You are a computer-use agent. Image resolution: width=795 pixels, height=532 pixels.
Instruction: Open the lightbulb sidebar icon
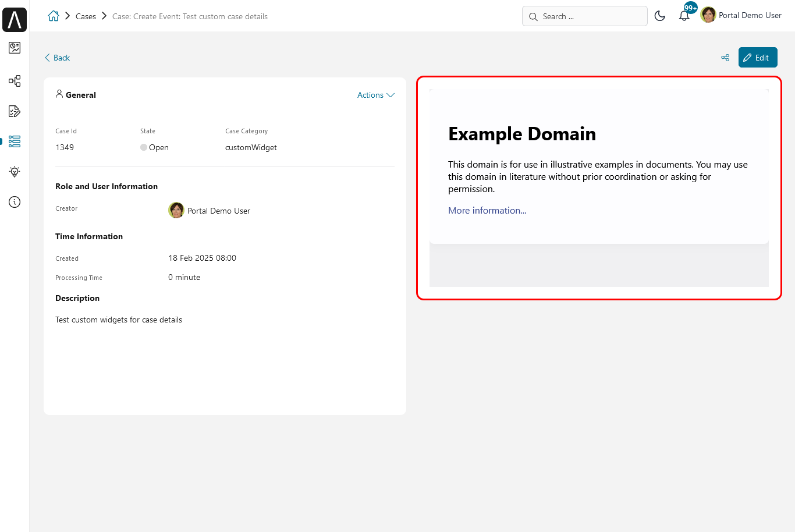pos(15,172)
